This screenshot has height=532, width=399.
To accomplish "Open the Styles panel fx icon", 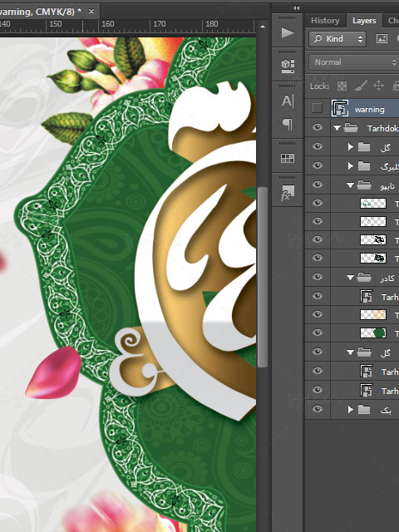I will [288, 193].
